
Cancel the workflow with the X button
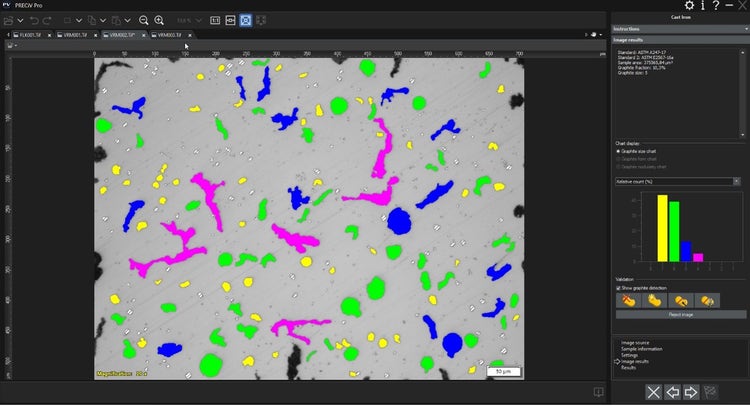pos(652,391)
